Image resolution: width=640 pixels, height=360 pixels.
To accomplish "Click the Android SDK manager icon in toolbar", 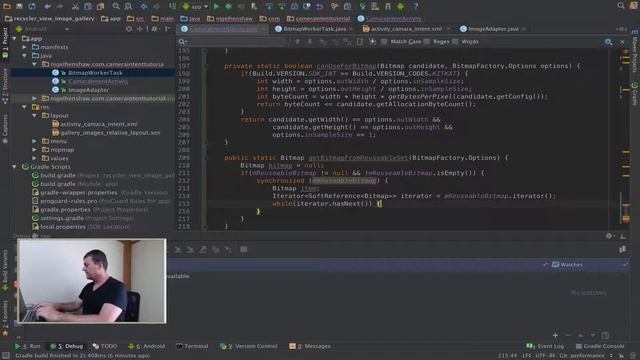I will click(400, 6).
